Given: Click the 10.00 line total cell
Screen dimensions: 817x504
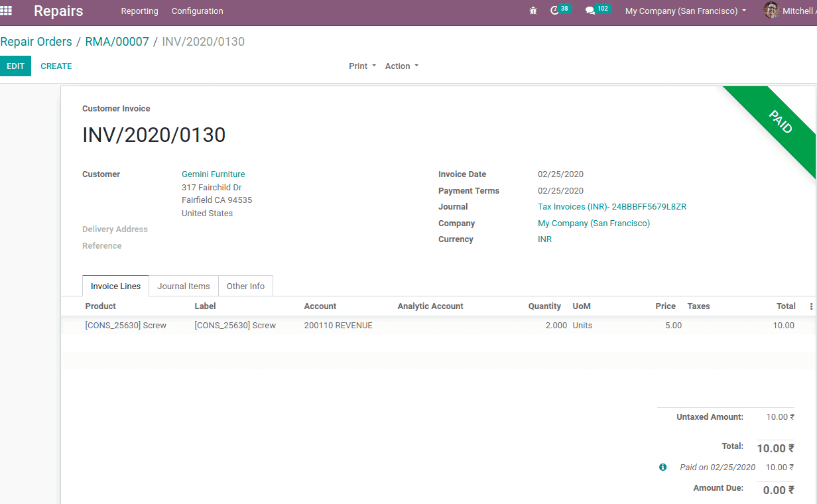Looking at the screenshot, I should 784,326.
